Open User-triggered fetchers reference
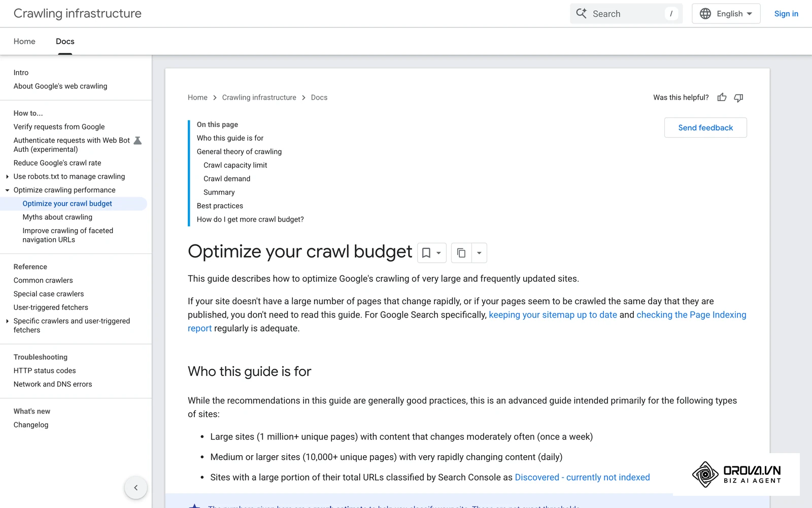Image resolution: width=812 pixels, height=508 pixels. [51, 307]
